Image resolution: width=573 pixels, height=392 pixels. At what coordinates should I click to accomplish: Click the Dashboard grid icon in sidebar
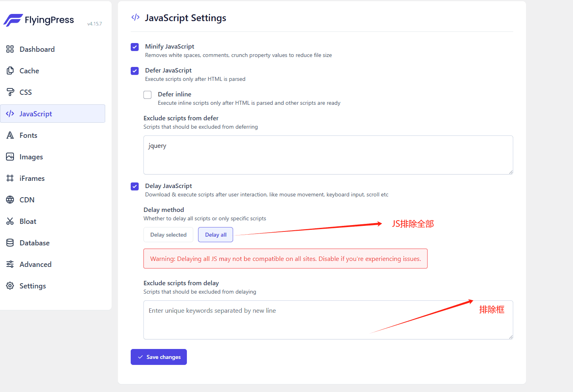point(10,49)
